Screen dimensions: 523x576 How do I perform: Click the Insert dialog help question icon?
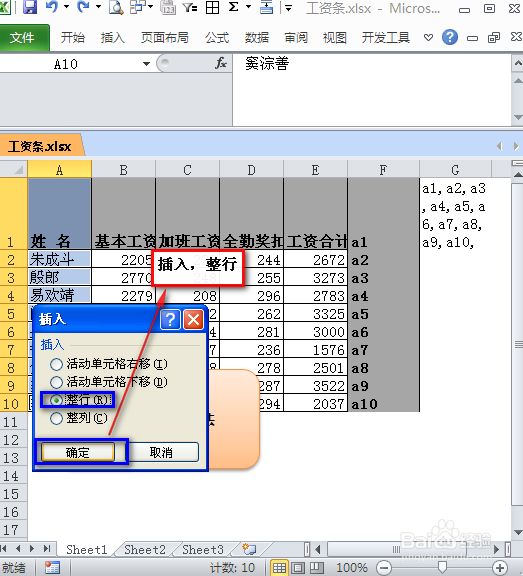point(170,319)
